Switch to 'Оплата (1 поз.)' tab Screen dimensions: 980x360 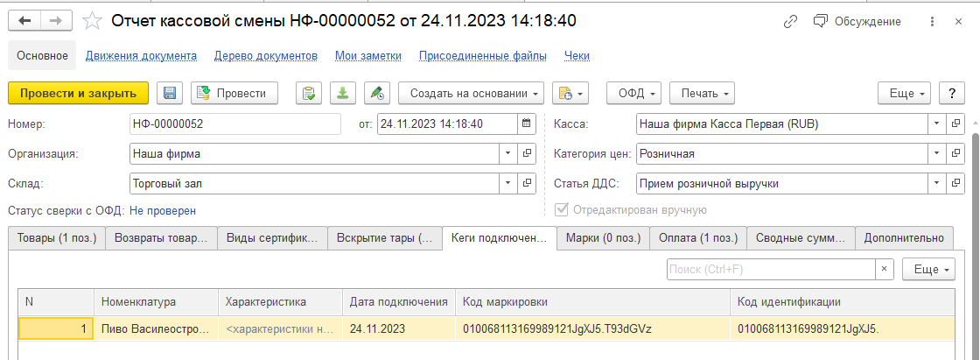click(x=697, y=237)
